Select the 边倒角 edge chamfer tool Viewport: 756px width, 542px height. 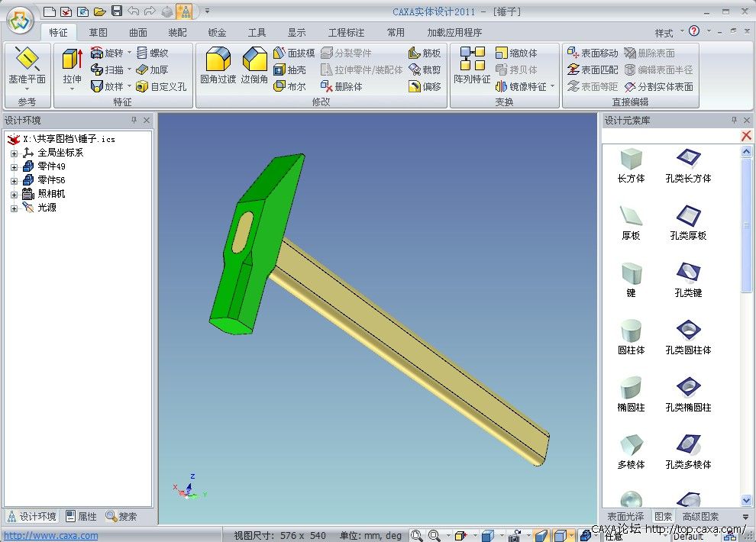(x=254, y=66)
